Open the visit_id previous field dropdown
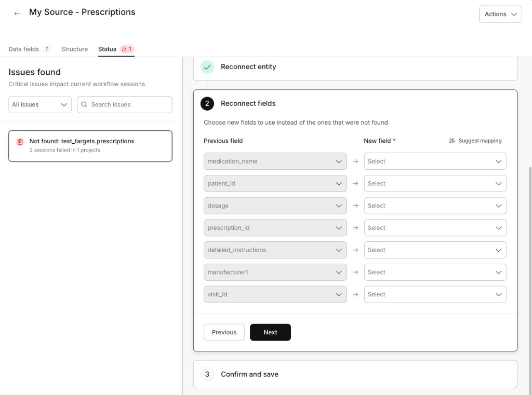This screenshot has width=532, height=395. click(275, 295)
